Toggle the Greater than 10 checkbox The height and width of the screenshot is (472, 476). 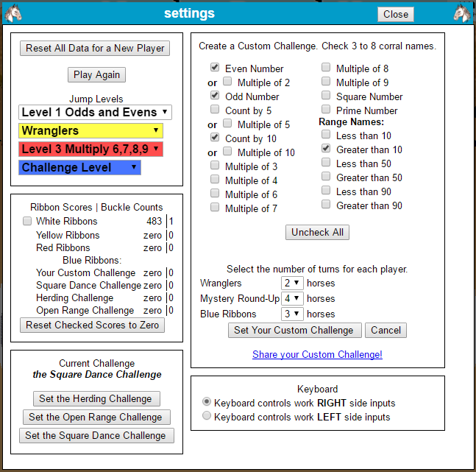326,149
